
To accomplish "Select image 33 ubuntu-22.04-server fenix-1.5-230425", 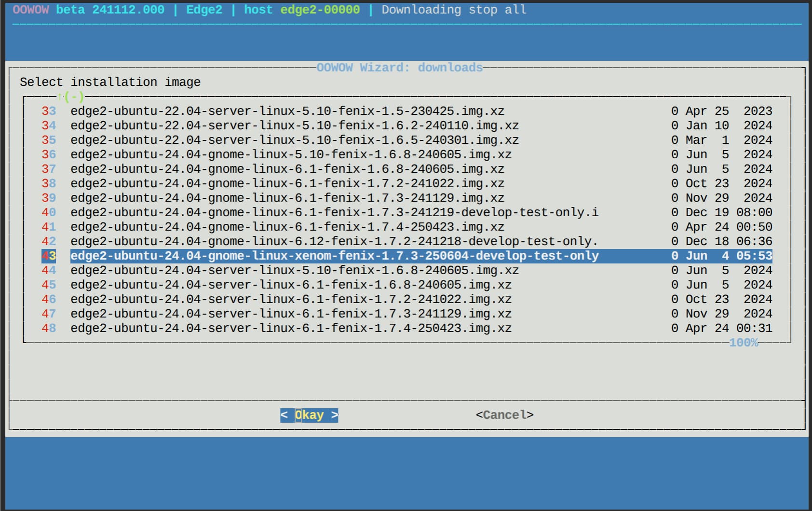I will (407, 111).
